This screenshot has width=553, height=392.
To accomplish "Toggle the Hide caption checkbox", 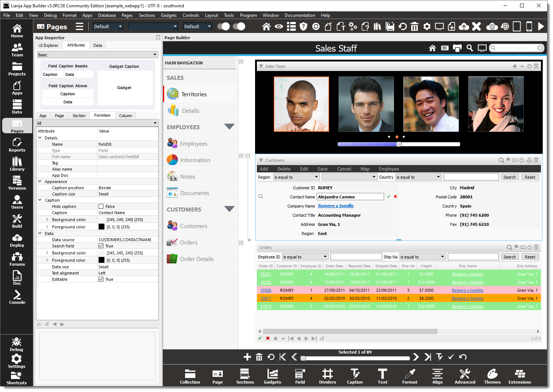I will [101, 206].
